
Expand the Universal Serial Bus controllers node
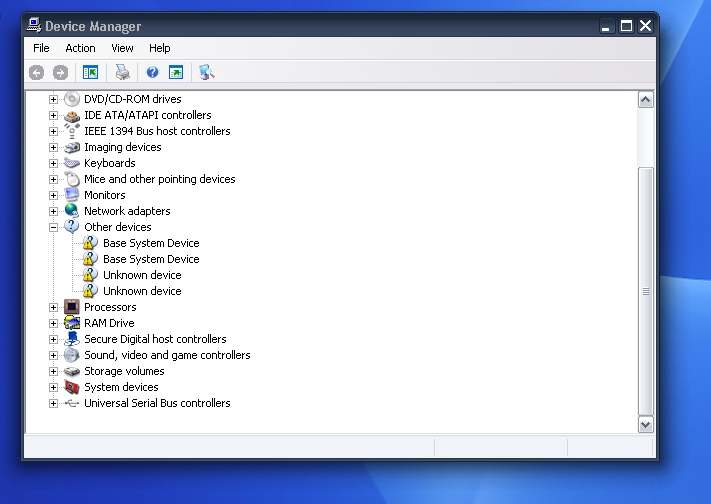point(53,403)
